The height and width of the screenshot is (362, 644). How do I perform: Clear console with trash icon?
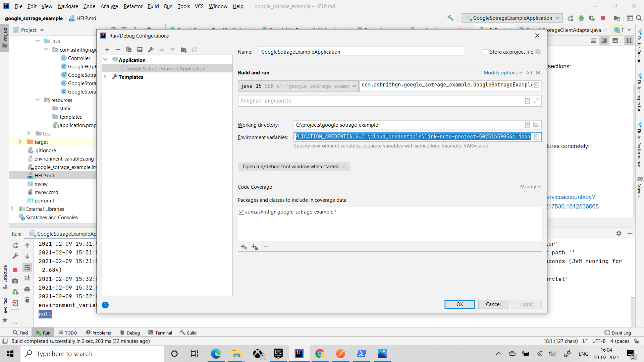27,300
